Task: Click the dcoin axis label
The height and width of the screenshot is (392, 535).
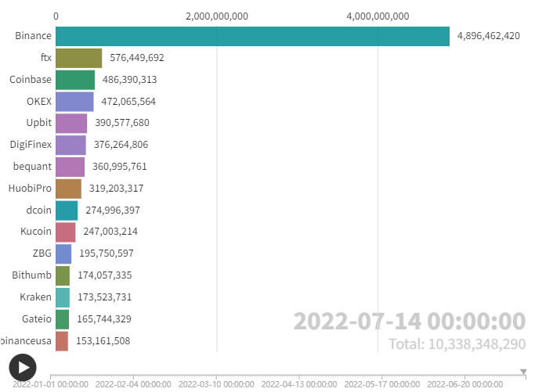Action: [39, 210]
